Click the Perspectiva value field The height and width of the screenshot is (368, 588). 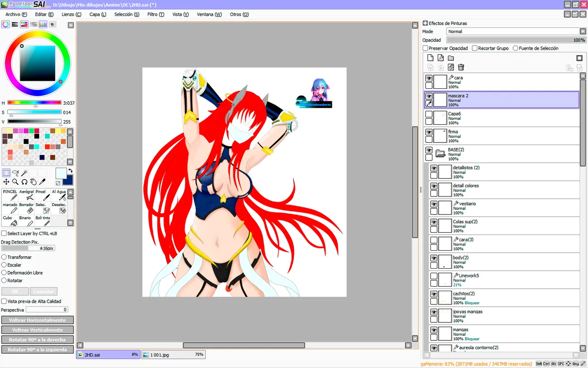[x=47, y=310]
